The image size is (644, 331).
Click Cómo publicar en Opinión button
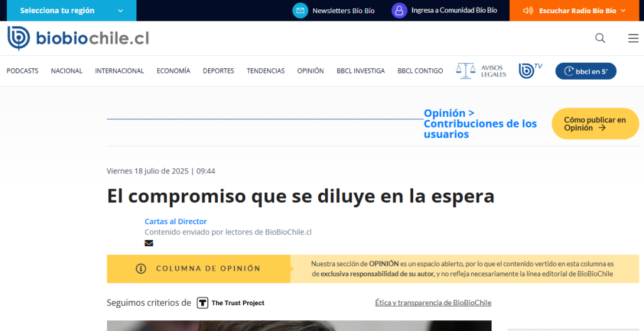[x=595, y=124]
